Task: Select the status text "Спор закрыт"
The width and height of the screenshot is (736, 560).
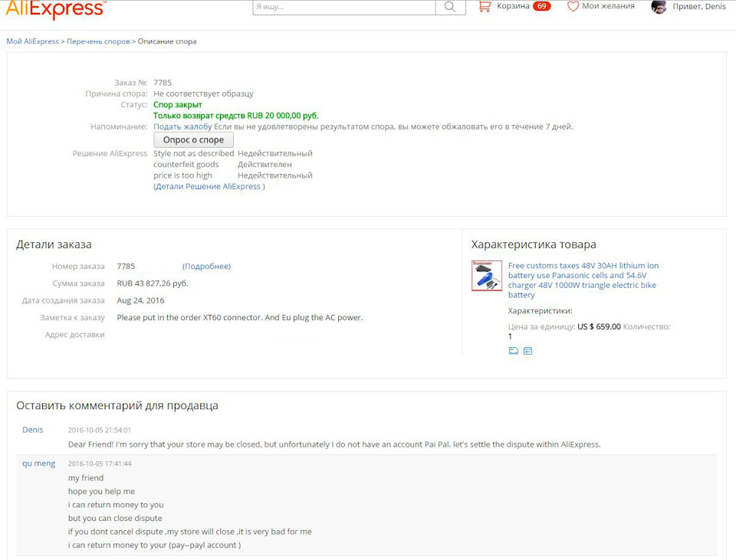Action: [178, 105]
